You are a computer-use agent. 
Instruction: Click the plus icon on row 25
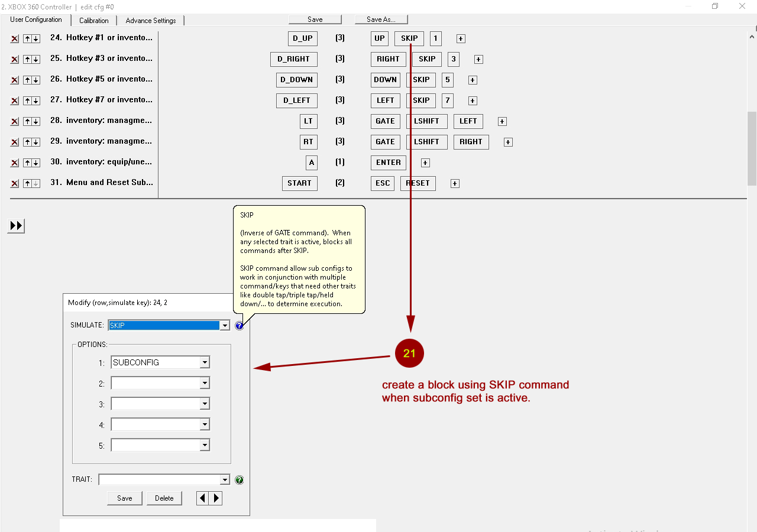pyautogui.click(x=478, y=59)
